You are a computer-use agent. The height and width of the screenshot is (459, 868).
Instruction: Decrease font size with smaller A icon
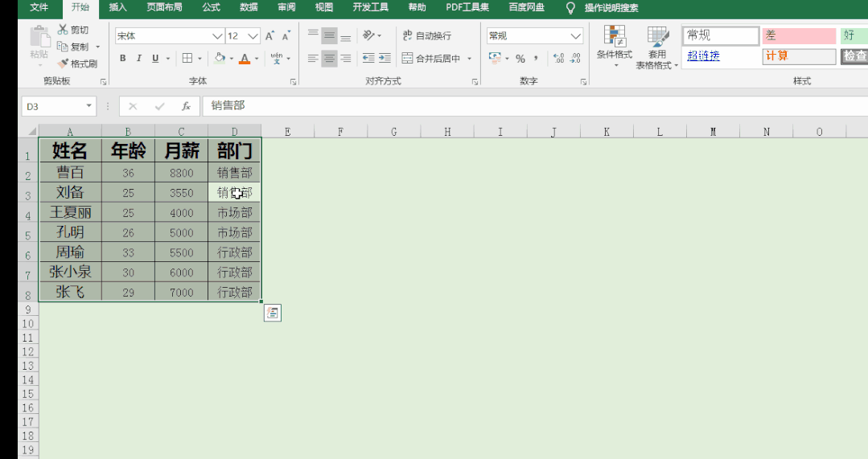tap(286, 36)
